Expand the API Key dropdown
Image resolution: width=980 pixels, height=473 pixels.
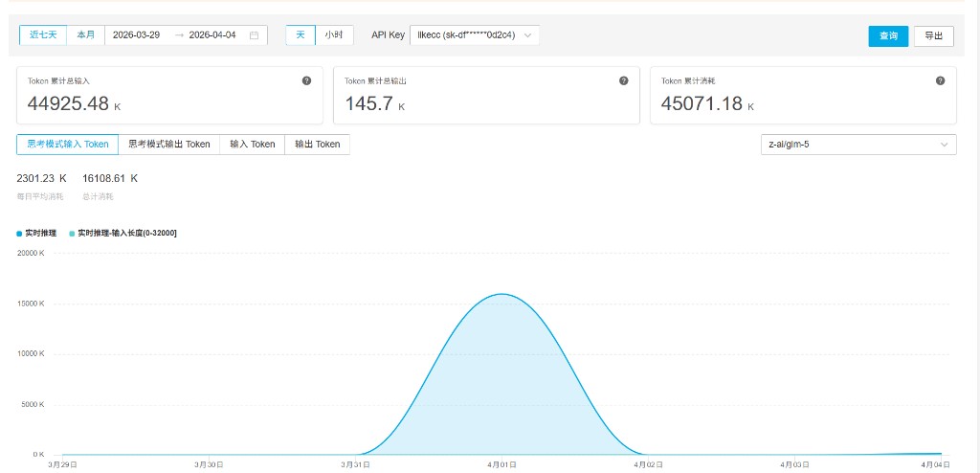(x=474, y=35)
